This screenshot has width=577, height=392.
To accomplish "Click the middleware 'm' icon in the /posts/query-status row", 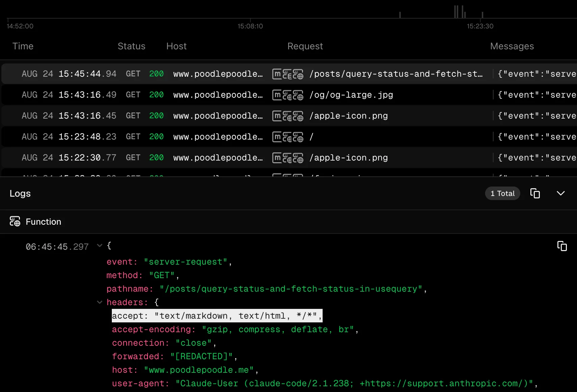I will pos(277,74).
